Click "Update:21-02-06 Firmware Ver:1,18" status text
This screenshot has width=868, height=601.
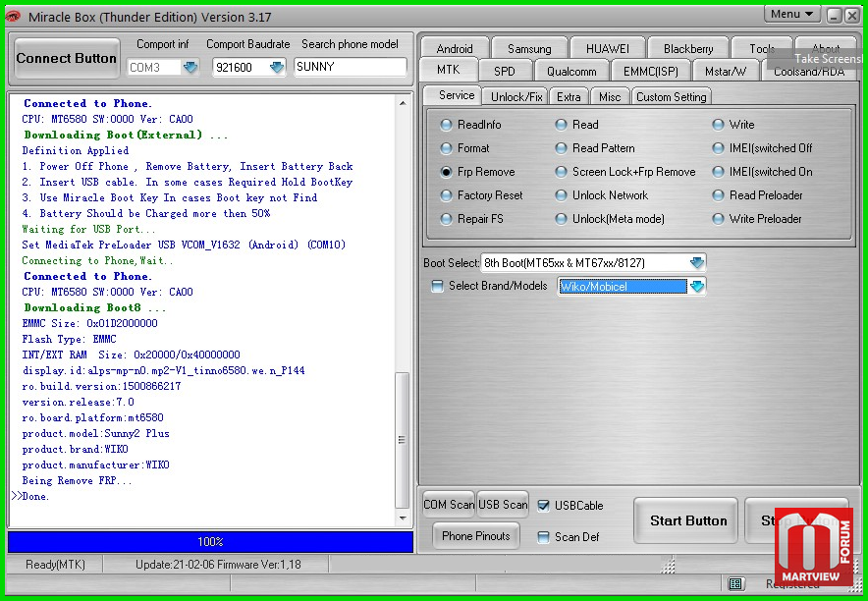[218, 565]
